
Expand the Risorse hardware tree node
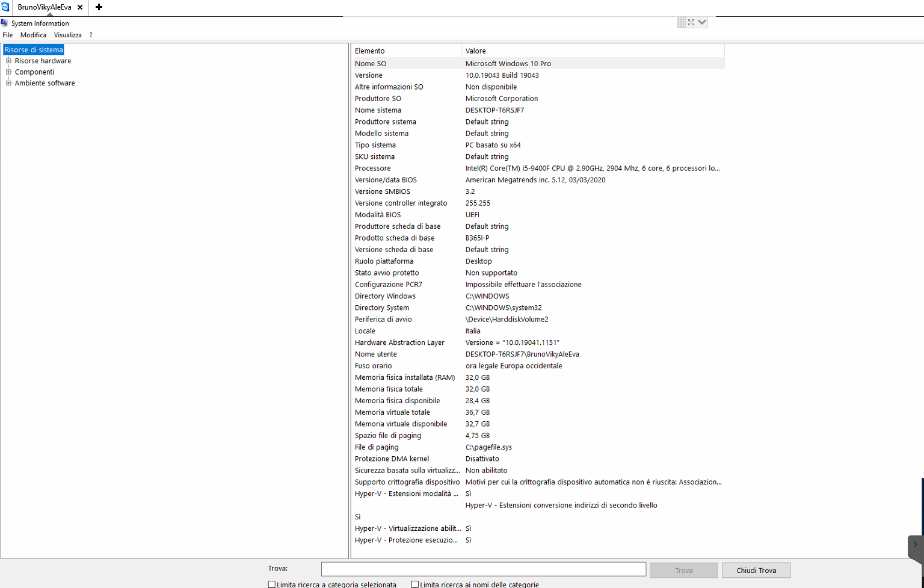tap(9, 61)
